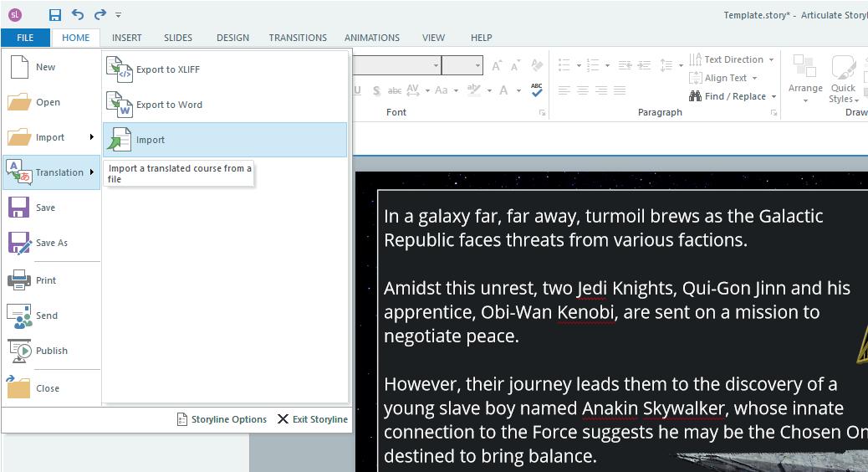Click the decrease indent icon
The height and width of the screenshot is (472, 868).
coord(625,65)
